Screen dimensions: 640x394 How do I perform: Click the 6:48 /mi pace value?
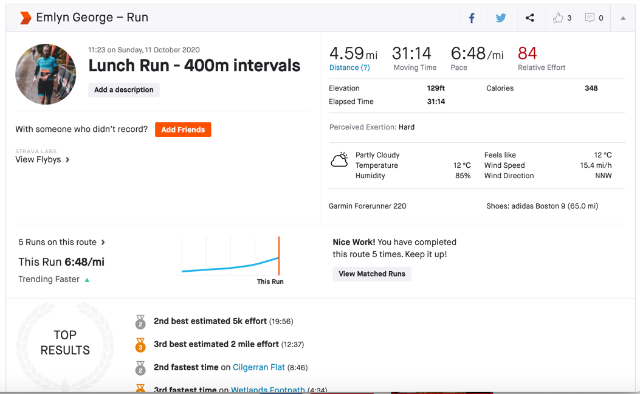click(x=477, y=53)
